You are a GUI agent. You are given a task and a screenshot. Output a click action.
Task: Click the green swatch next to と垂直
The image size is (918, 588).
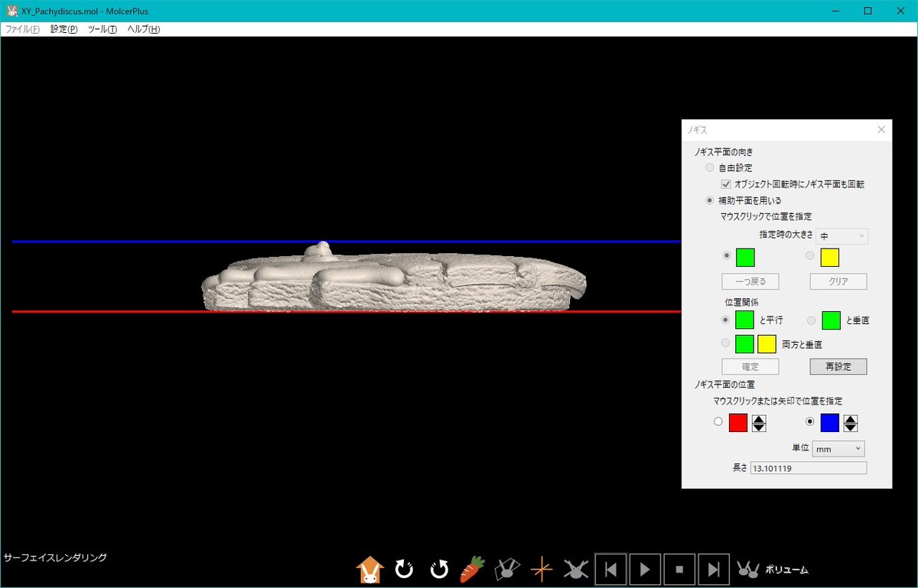point(830,320)
